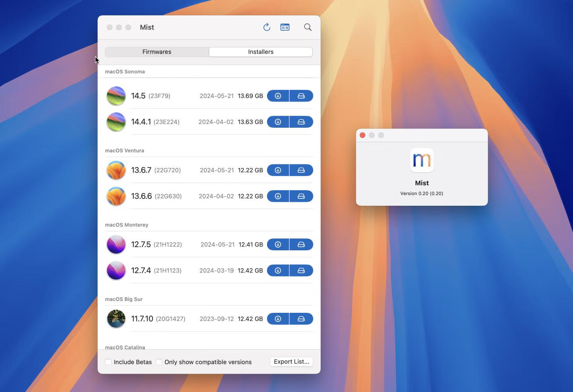Create bootable volume for macOS 12.7.5
The width and height of the screenshot is (573, 392).
coord(301,244)
